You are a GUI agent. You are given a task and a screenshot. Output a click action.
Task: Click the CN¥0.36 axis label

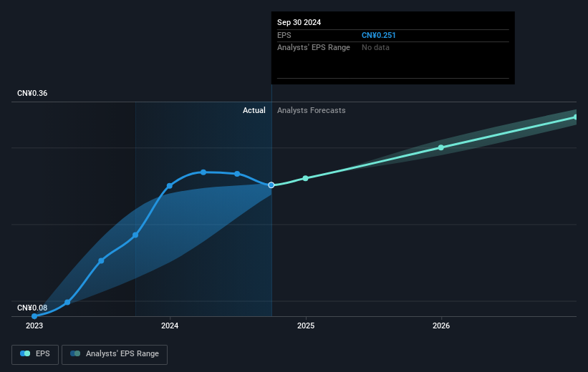coord(32,93)
